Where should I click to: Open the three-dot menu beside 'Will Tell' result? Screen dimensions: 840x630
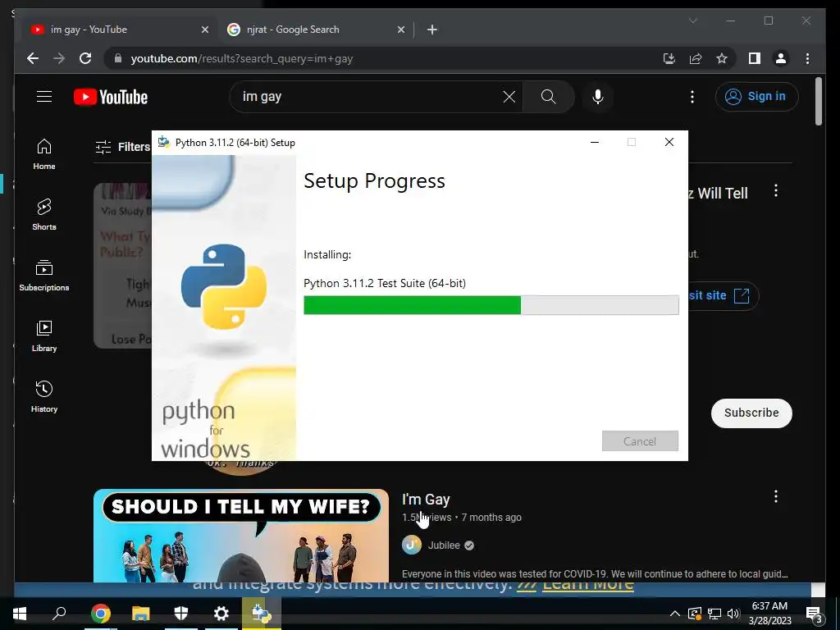pyautogui.click(x=776, y=190)
